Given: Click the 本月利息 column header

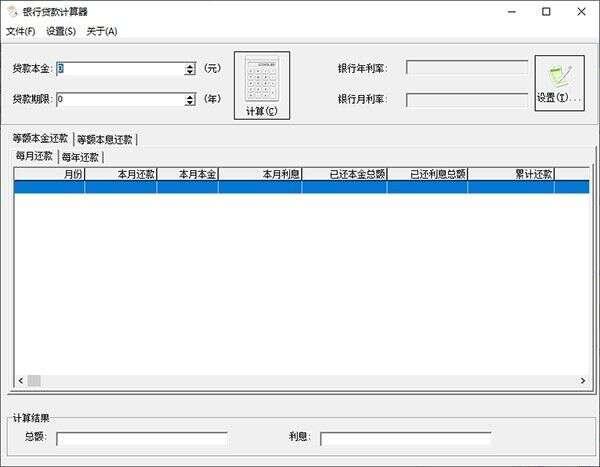Looking at the screenshot, I should [261, 174].
